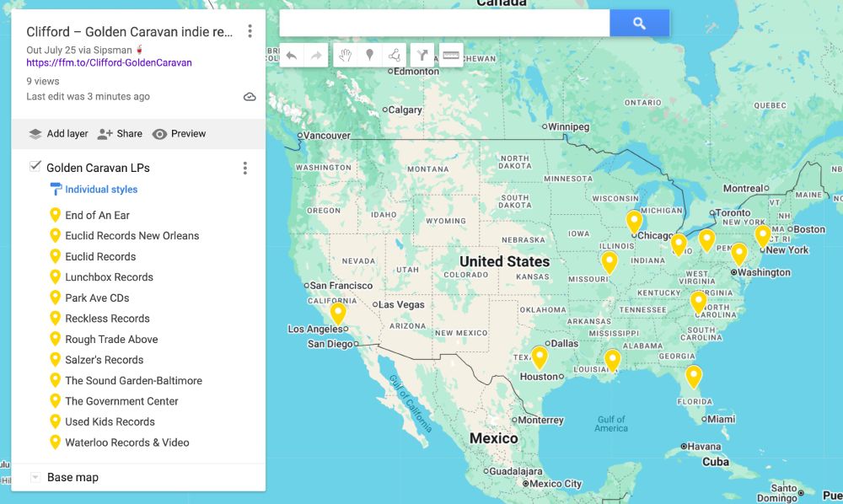Click the cloud saved status icon

point(250,97)
